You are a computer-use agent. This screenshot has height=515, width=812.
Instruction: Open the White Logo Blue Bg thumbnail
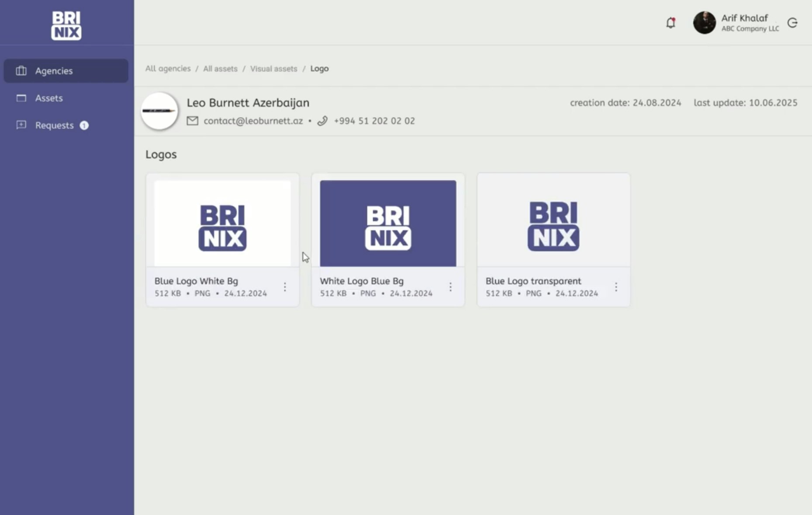click(x=388, y=224)
